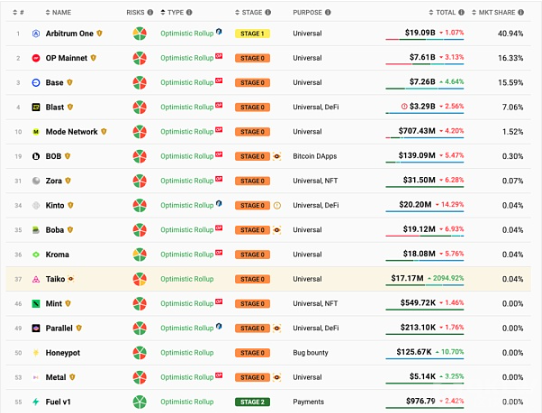
Task: Sort by STAGE column header
Action: [249, 12]
